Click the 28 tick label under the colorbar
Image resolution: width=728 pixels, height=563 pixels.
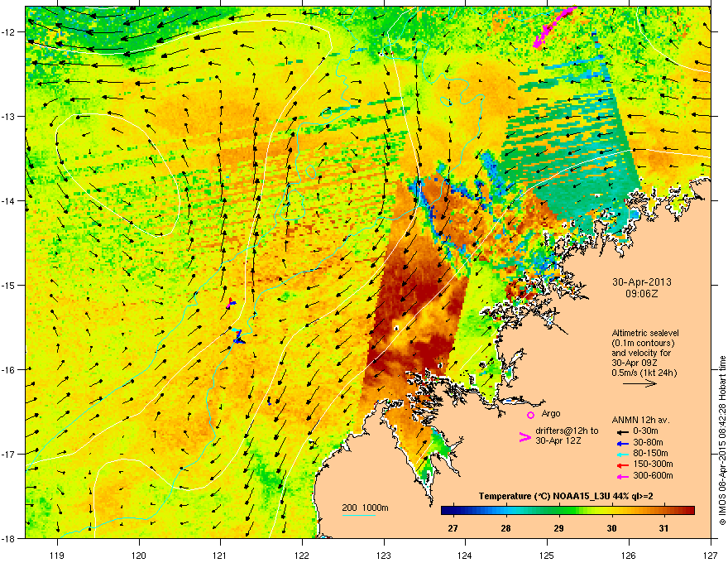pos(505,528)
